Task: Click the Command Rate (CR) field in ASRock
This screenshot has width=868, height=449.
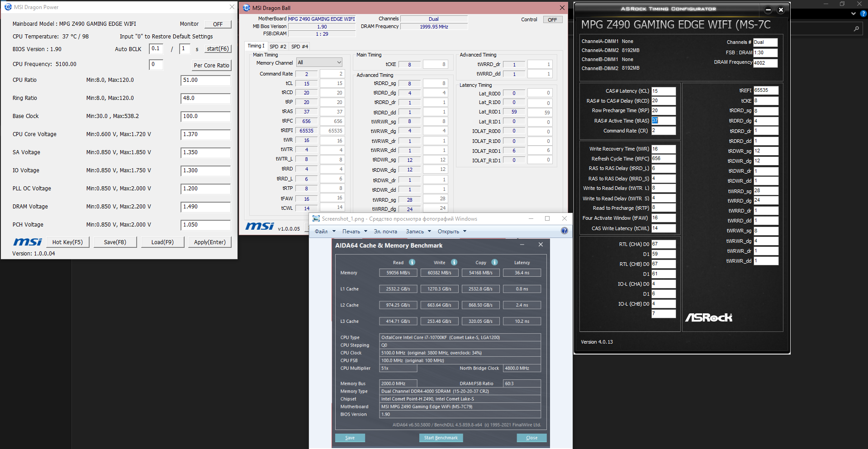Action: (664, 131)
